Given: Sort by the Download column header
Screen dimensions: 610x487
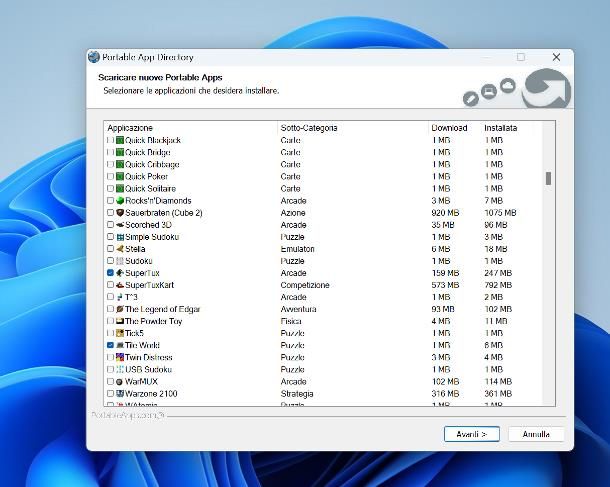Looking at the screenshot, I should (454, 128).
